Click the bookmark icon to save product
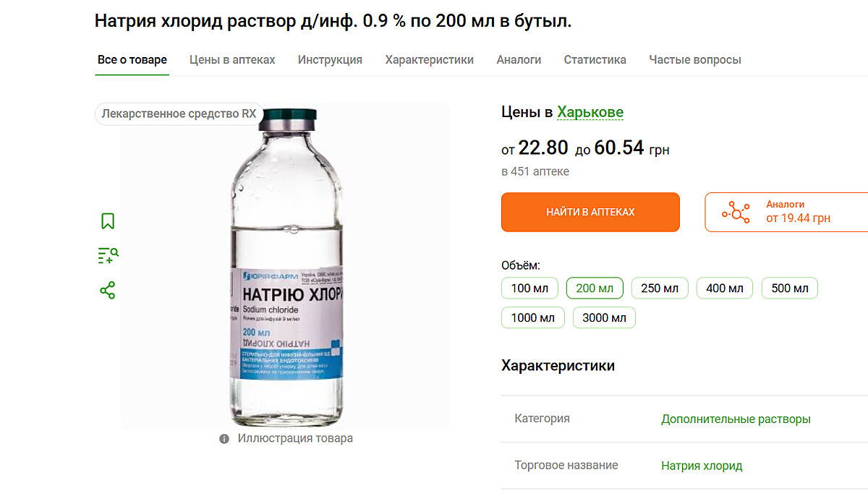The width and height of the screenshot is (868, 496). (x=108, y=221)
